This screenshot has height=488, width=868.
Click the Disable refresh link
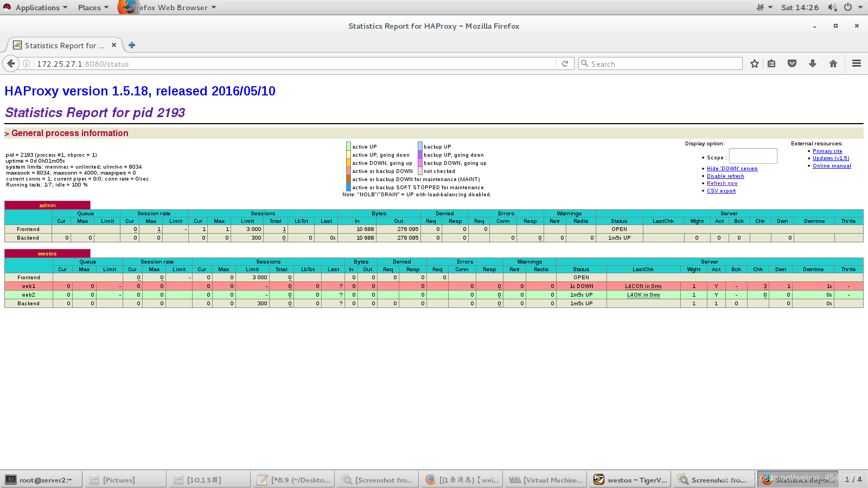coord(725,176)
